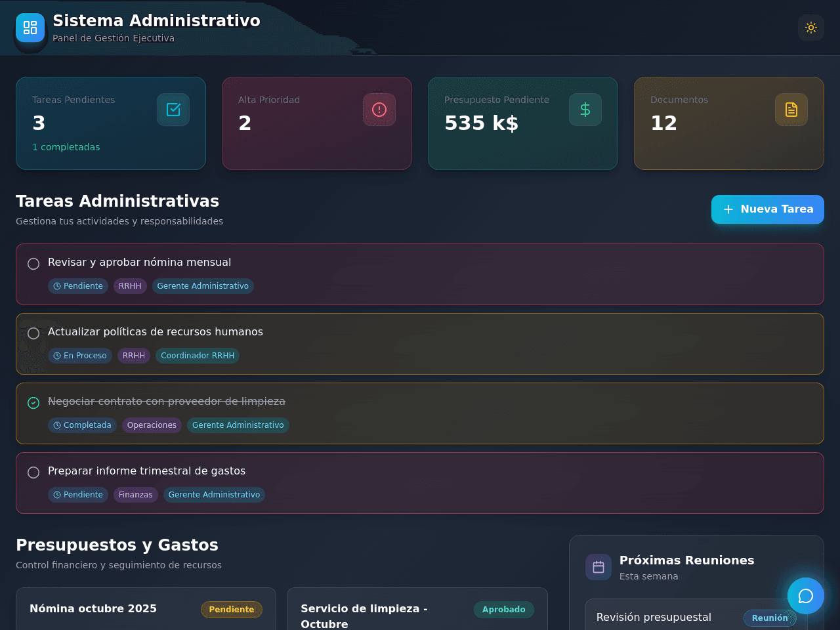Click the Nueva Tarea button

point(768,209)
